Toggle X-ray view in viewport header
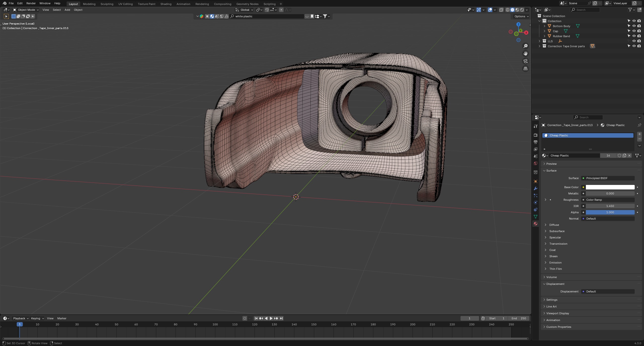The height and width of the screenshot is (346, 644). pos(501,10)
